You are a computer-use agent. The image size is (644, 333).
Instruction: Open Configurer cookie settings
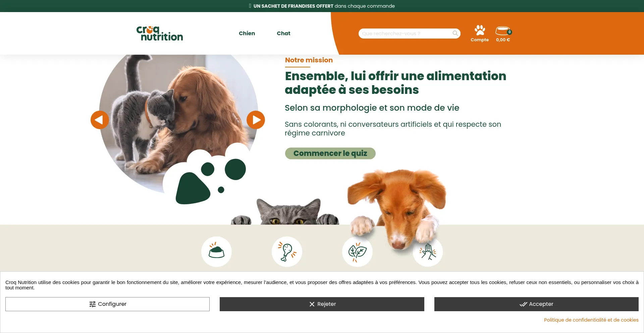click(x=107, y=304)
